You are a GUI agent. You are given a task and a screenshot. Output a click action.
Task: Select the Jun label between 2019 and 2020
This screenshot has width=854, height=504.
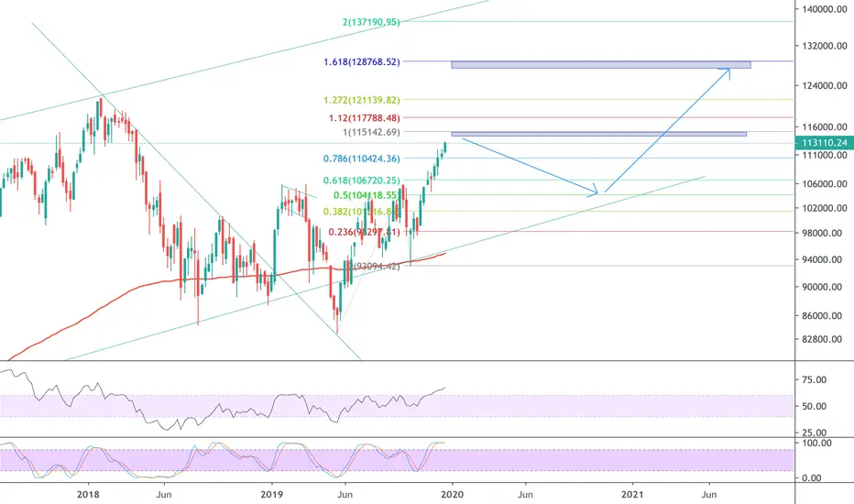(x=345, y=495)
